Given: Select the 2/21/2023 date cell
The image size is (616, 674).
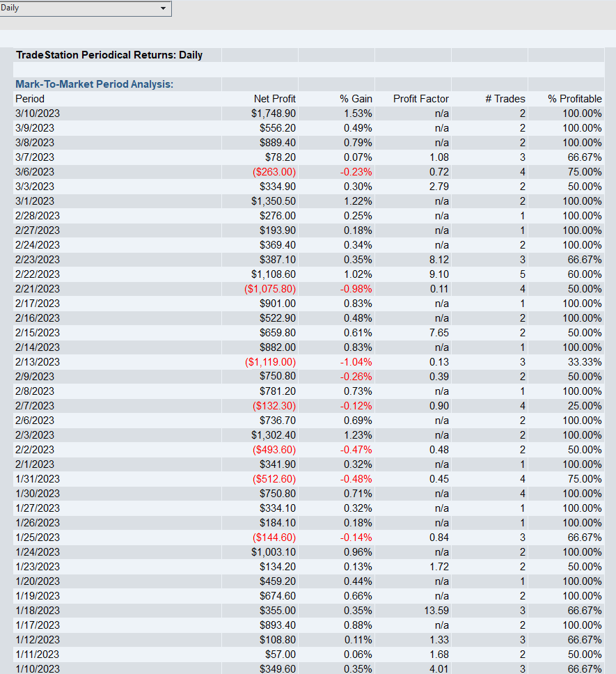Looking at the screenshot, I should 38,289.
